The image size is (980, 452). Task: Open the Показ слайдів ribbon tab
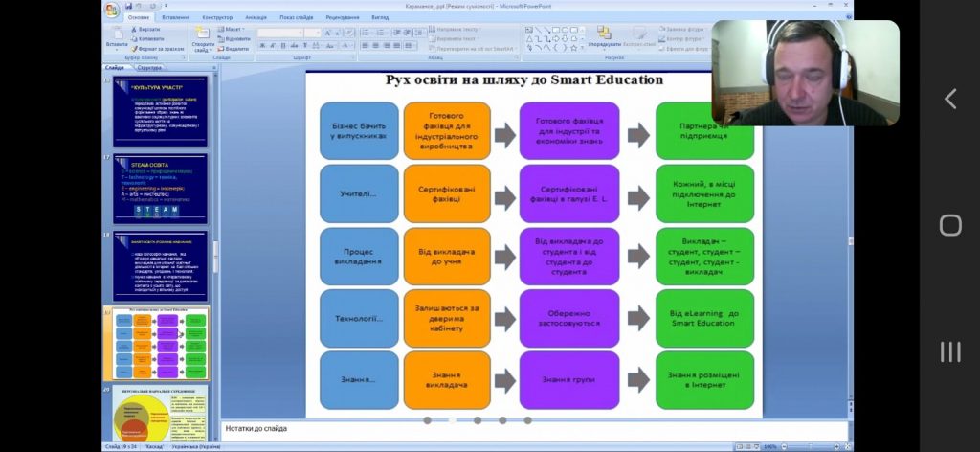(296, 17)
